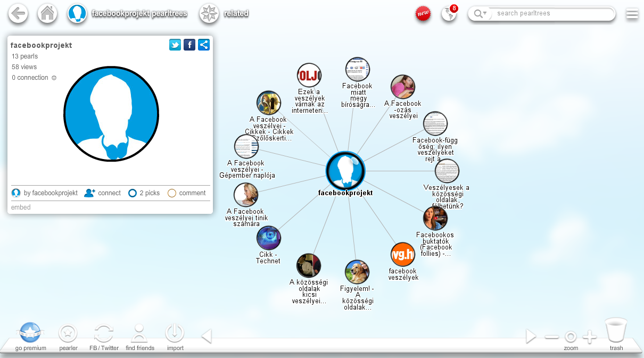This screenshot has width=644, height=358.
Task: Open notifications globe with 8 badge
Action: [x=450, y=13]
